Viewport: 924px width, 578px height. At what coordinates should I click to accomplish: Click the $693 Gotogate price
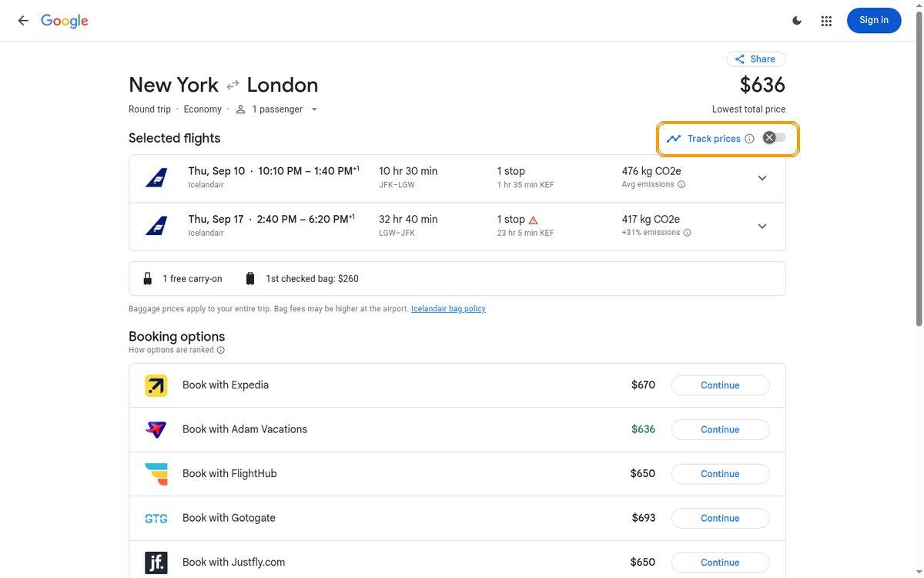pyautogui.click(x=643, y=518)
